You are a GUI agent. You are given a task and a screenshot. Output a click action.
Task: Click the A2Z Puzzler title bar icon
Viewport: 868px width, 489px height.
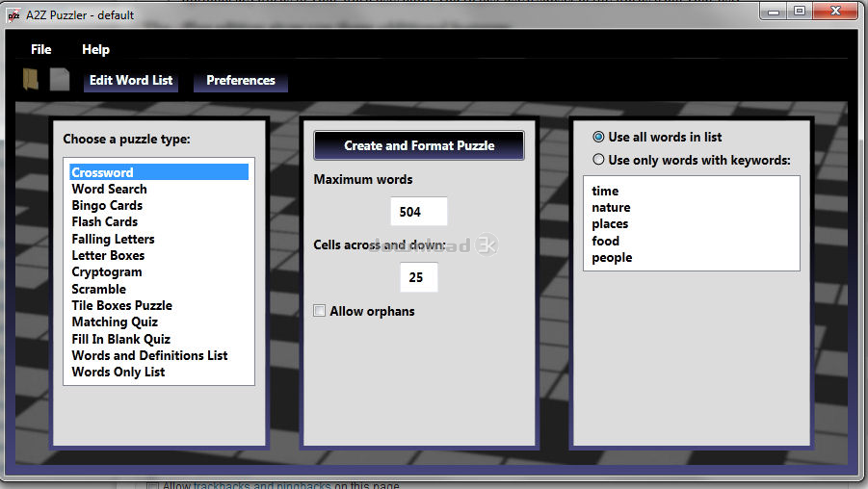[13, 15]
